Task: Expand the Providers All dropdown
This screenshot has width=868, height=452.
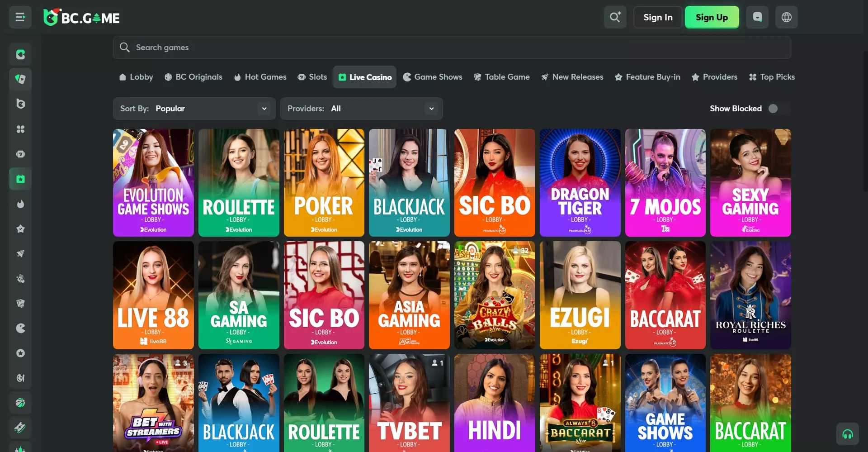Action: 361,109
